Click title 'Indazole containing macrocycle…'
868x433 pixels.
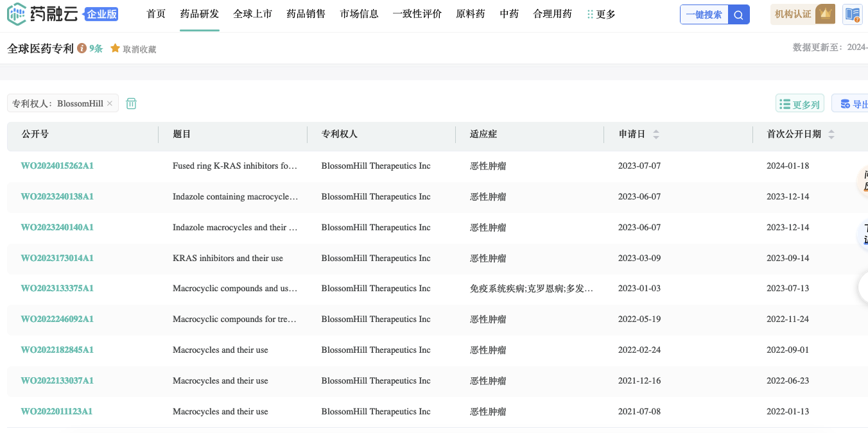tap(236, 196)
